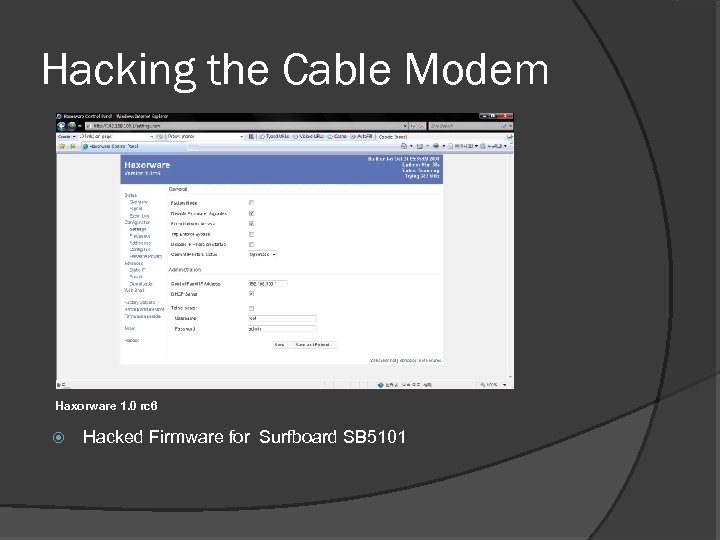Open the recent pages dropdown arrow

click(x=79, y=126)
